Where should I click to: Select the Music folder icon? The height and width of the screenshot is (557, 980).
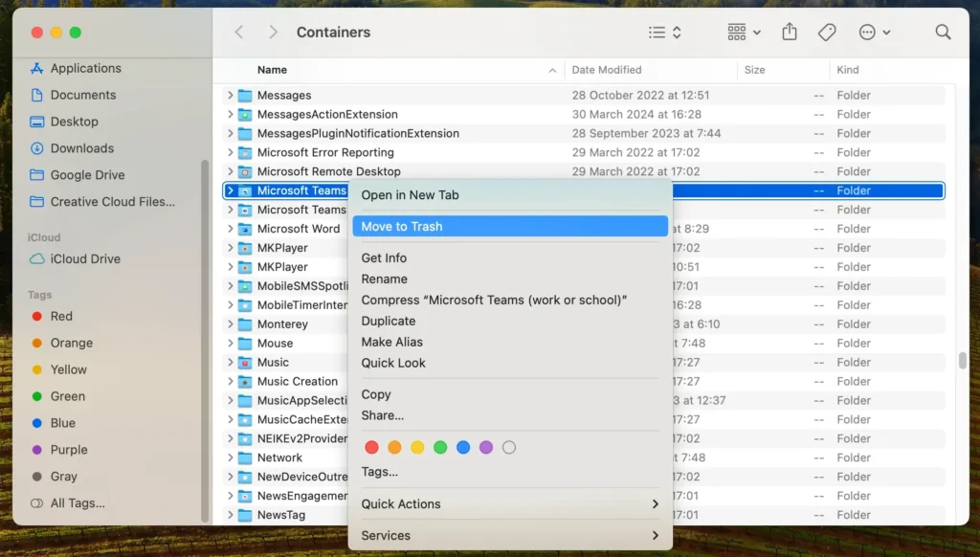(x=245, y=363)
